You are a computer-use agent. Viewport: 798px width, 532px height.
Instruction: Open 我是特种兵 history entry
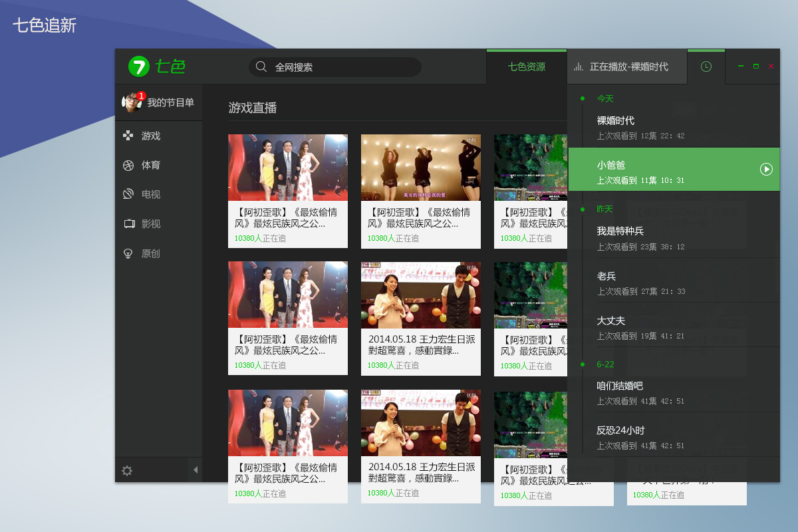coord(674,237)
